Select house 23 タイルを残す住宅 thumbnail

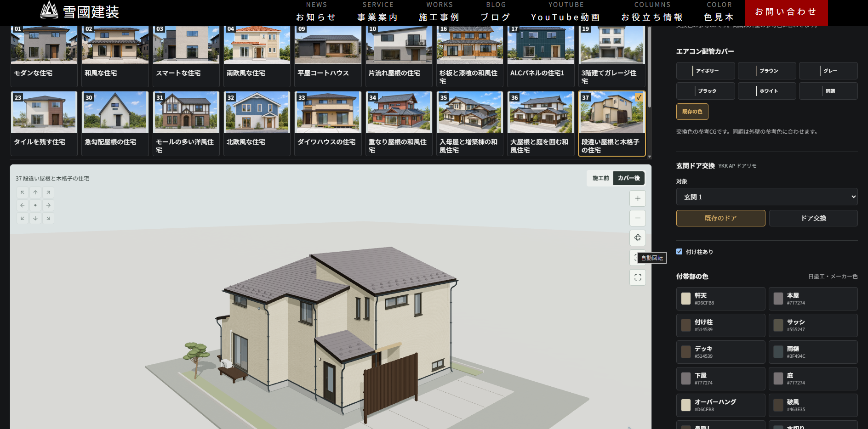tap(44, 124)
